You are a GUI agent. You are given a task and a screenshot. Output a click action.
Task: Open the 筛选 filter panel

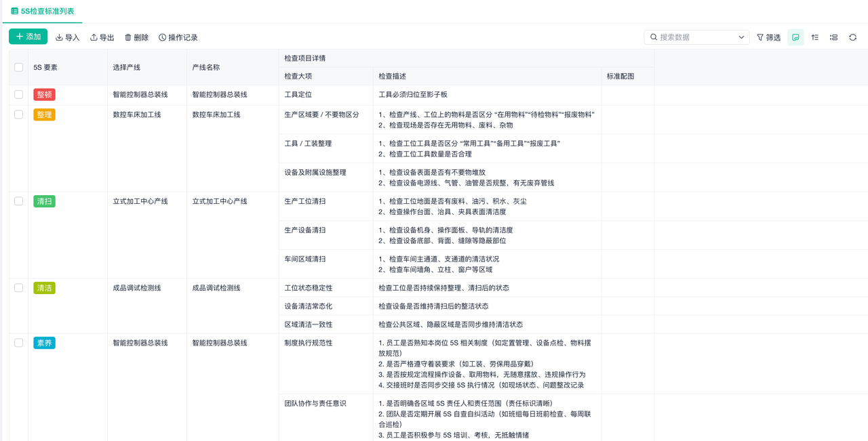coord(768,37)
